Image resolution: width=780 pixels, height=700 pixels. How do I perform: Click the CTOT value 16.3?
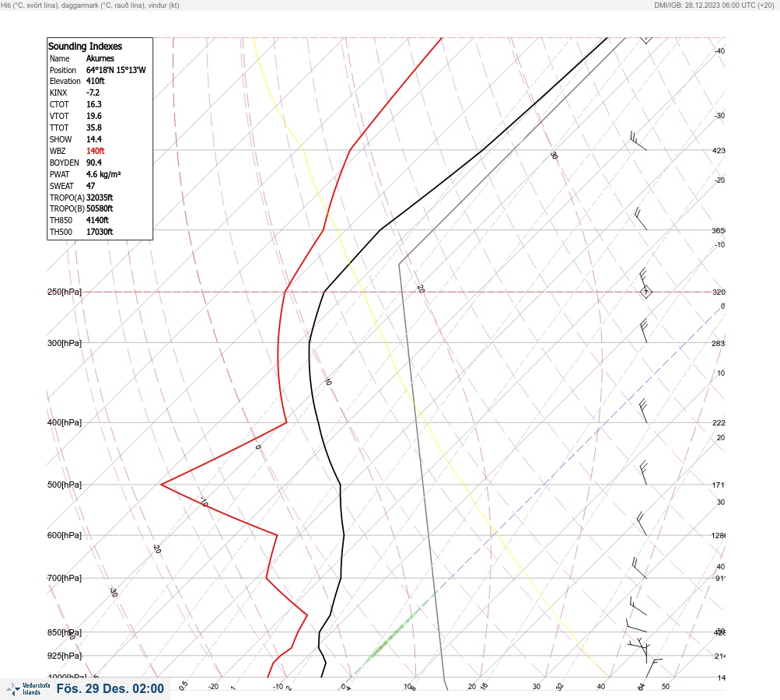tap(94, 104)
